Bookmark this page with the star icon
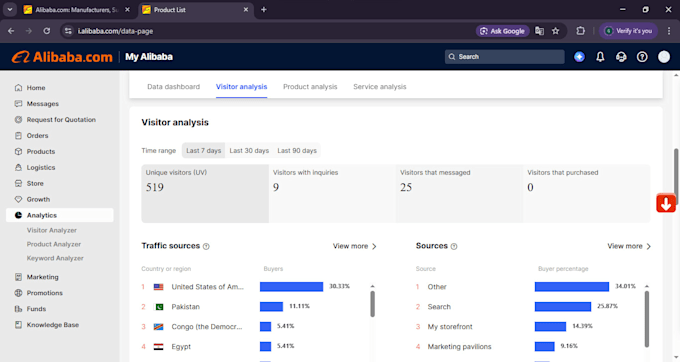 click(x=556, y=31)
